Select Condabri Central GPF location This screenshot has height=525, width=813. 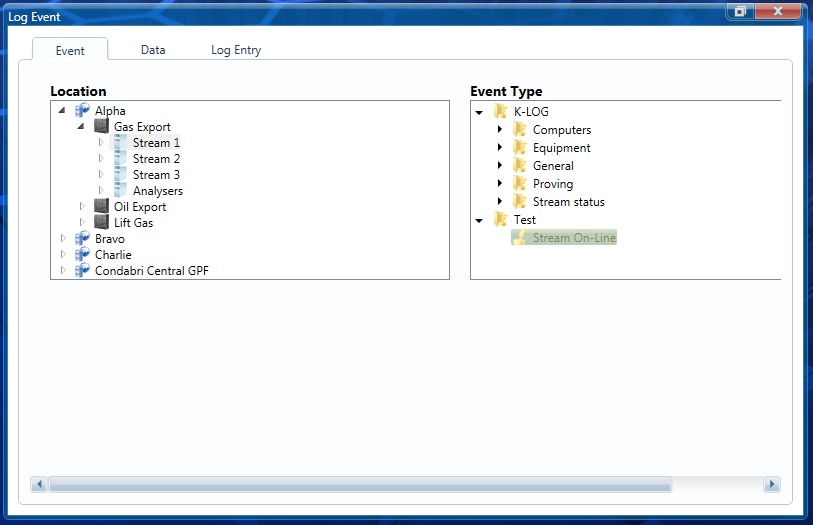[x=151, y=271]
